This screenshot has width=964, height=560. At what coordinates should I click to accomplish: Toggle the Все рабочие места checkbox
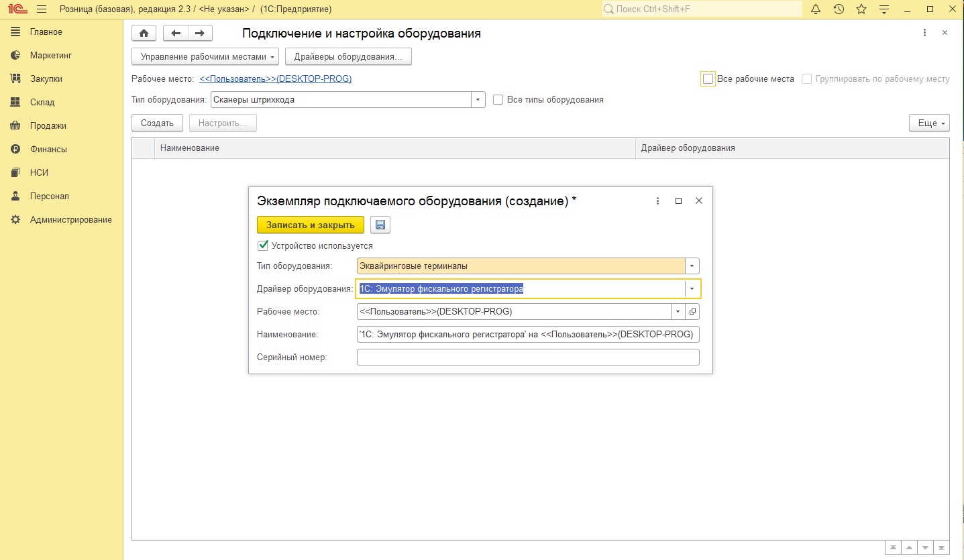pyautogui.click(x=708, y=79)
